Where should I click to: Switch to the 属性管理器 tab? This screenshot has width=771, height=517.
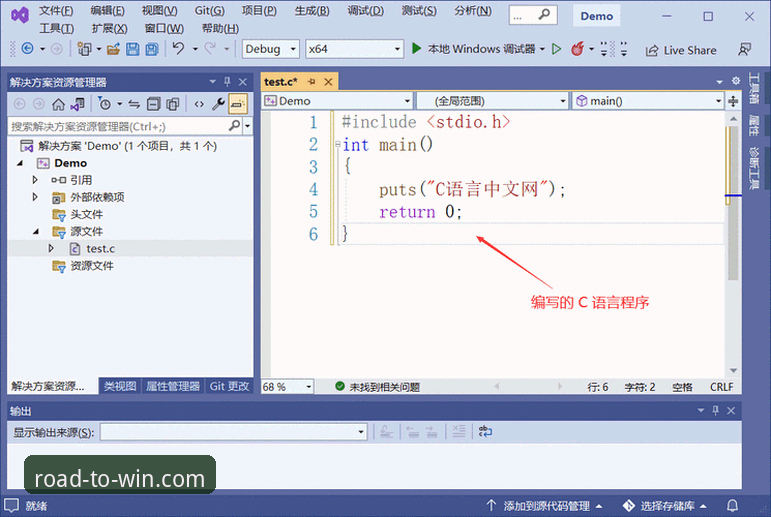173,386
